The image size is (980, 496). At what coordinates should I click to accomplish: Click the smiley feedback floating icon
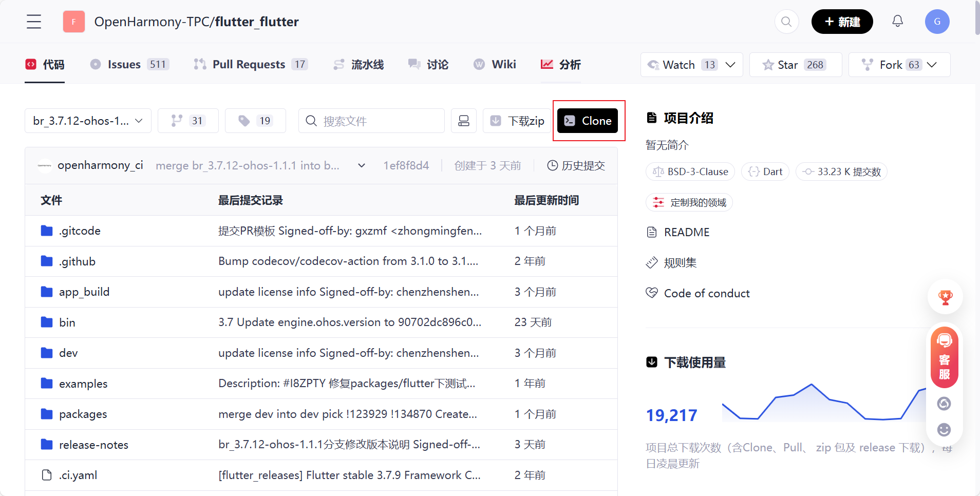(944, 429)
